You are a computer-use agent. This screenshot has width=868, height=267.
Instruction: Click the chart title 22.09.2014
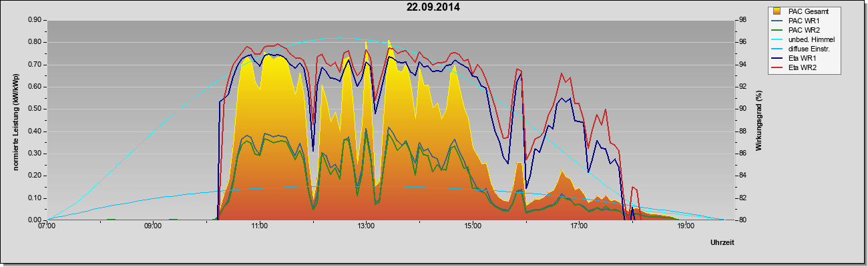click(433, 7)
